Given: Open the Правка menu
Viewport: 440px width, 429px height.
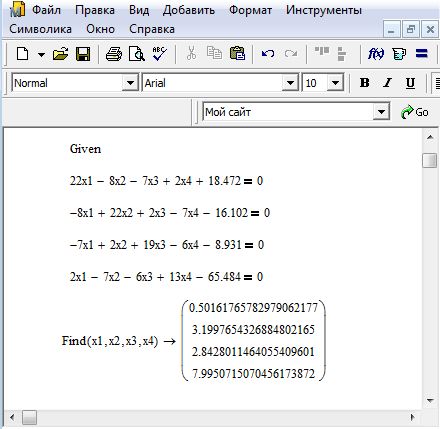Looking at the screenshot, I should tap(95, 10).
